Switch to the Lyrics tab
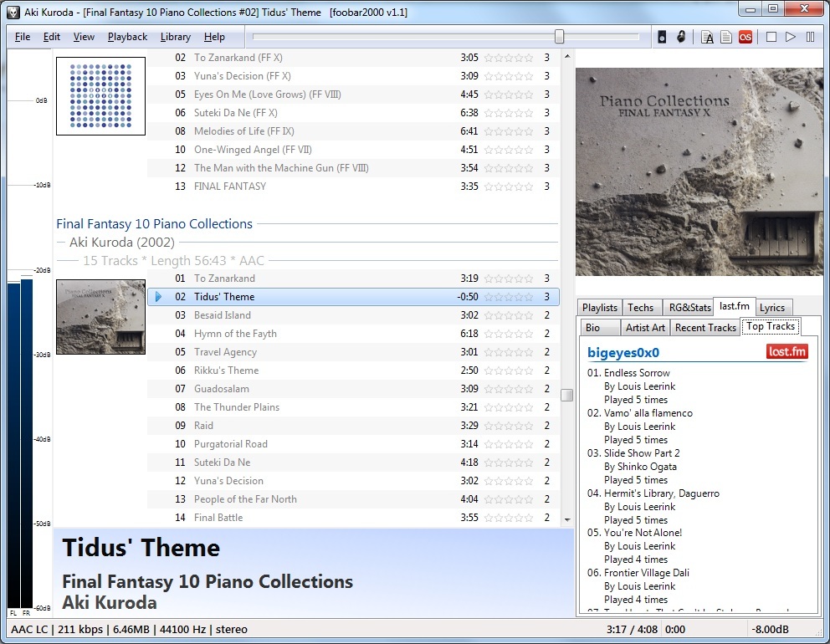This screenshot has width=830, height=644. [x=772, y=308]
